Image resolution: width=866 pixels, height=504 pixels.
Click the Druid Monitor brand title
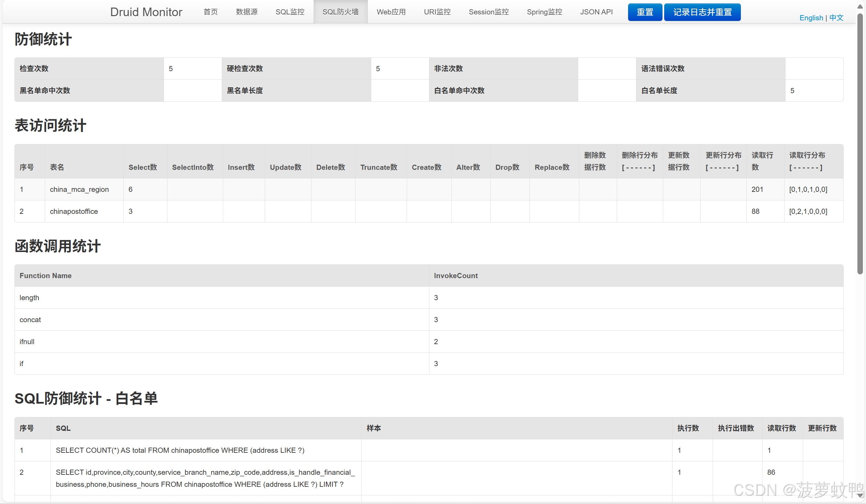click(x=146, y=12)
